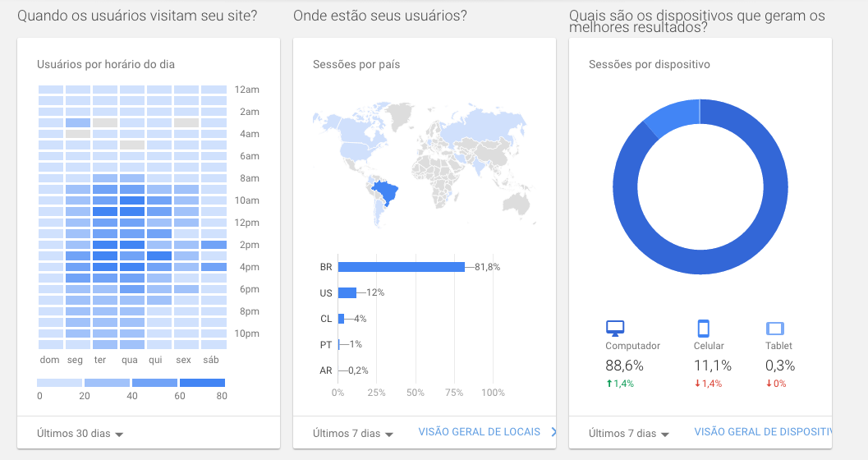This screenshot has width=868, height=460.
Task: Open the Últimos 7 dias dropdown under device sessions
Action: tap(629, 433)
